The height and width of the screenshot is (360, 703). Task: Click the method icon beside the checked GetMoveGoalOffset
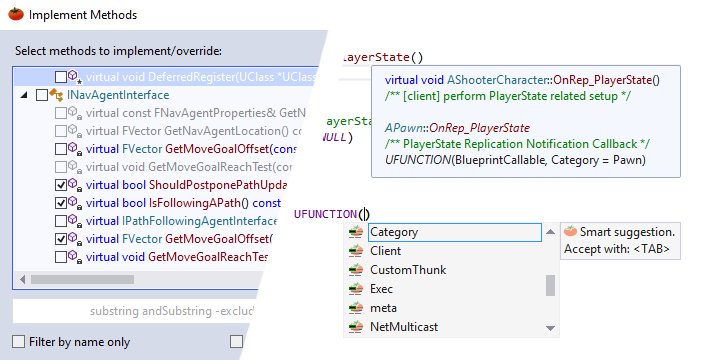tap(75, 239)
